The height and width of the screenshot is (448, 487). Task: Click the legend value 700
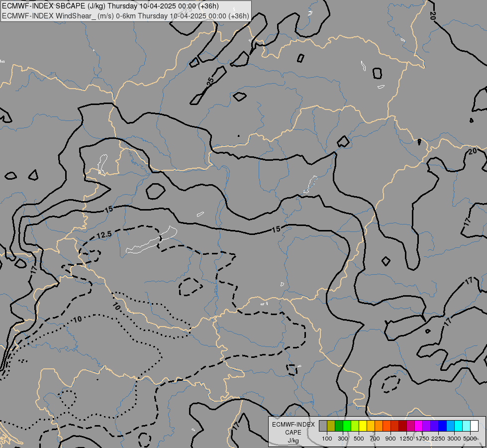(375, 439)
